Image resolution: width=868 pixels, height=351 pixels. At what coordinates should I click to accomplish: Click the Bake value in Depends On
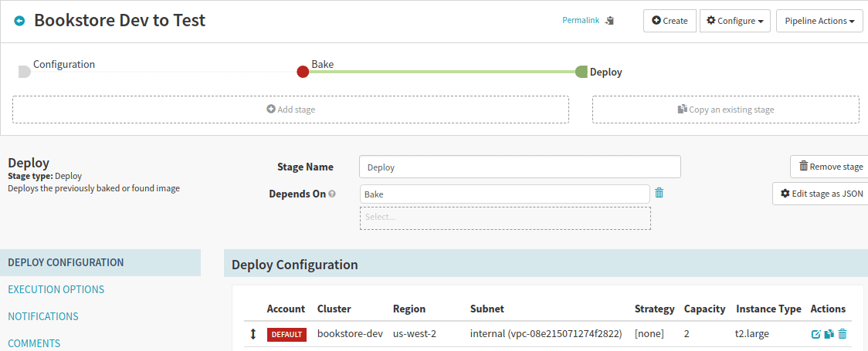504,194
